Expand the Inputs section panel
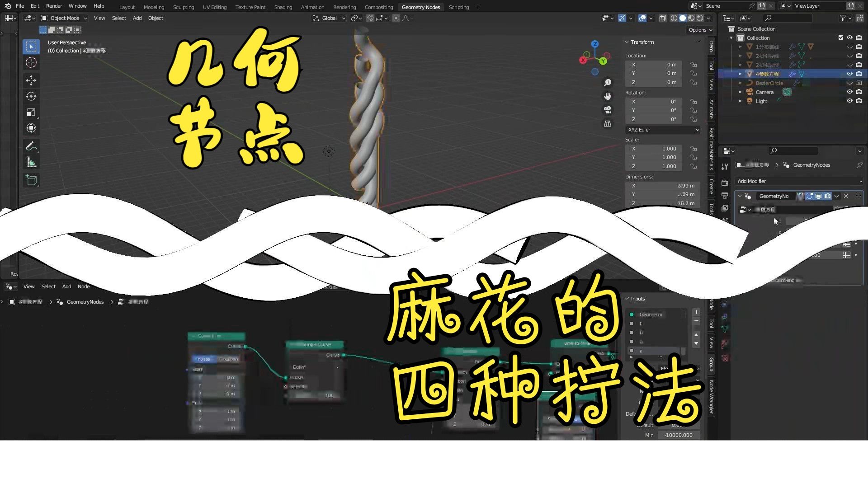Screen dimensions: 868x488 (x=628, y=298)
